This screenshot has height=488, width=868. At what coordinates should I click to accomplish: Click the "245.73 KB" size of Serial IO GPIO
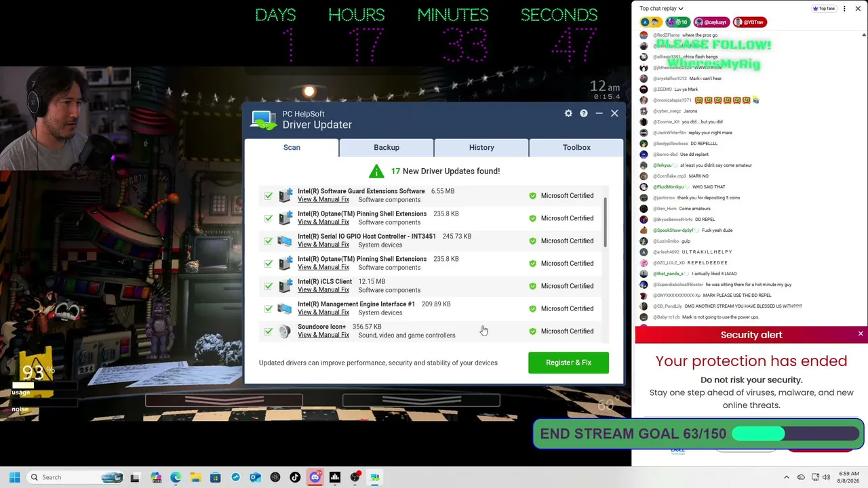click(456, 237)
